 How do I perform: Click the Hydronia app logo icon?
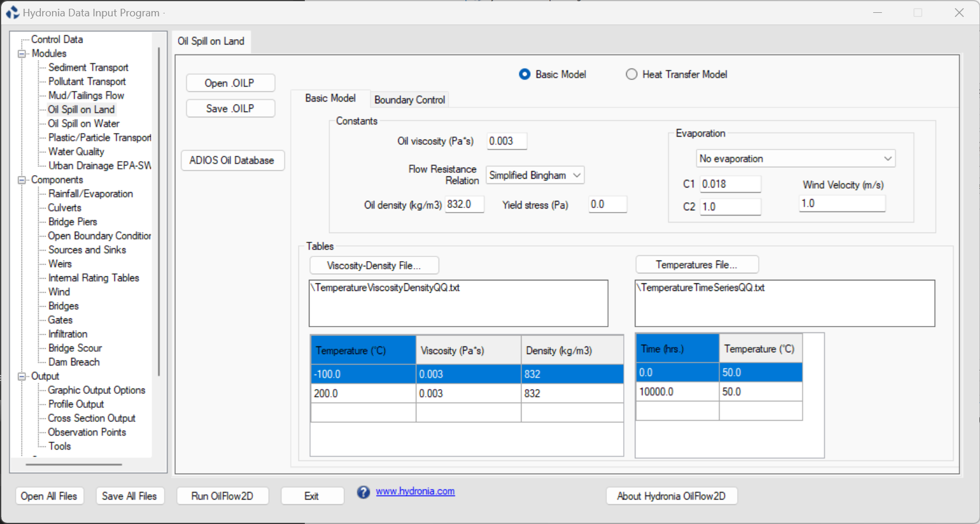pos(12,12)
